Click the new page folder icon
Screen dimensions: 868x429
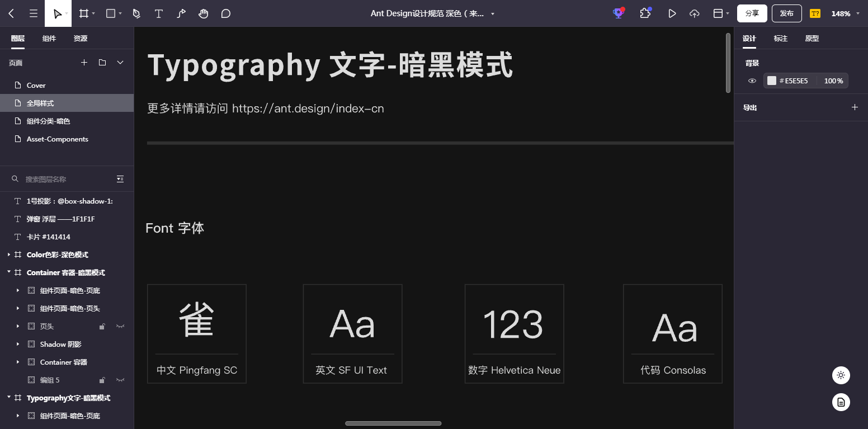102,63
